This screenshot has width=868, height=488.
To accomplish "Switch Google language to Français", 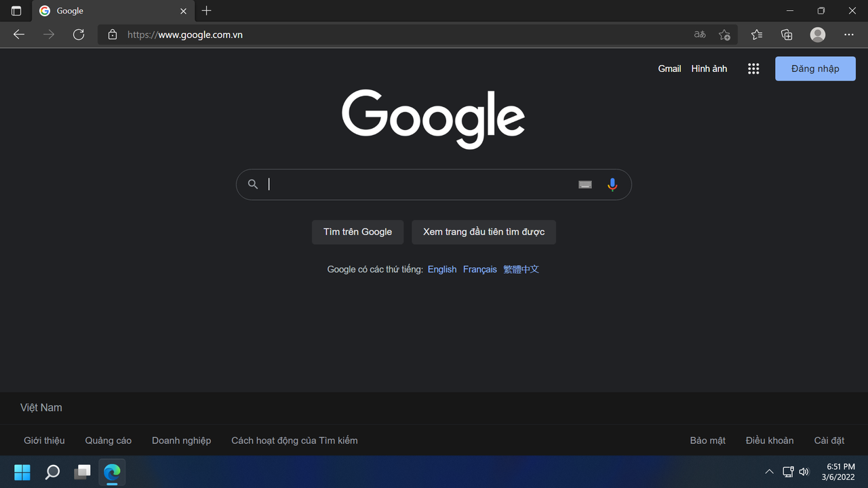I will click(479, 269).
